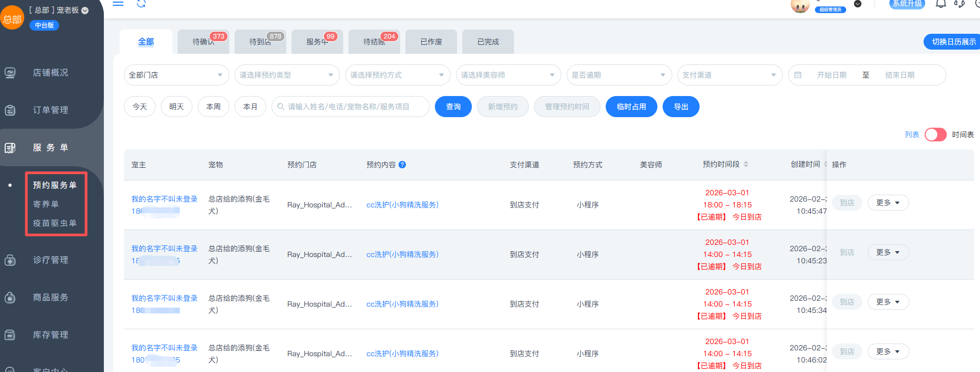Open the 请选择美容师 dropdown
This screenshot has height=372, width=980.
click(x=508, y=75)
